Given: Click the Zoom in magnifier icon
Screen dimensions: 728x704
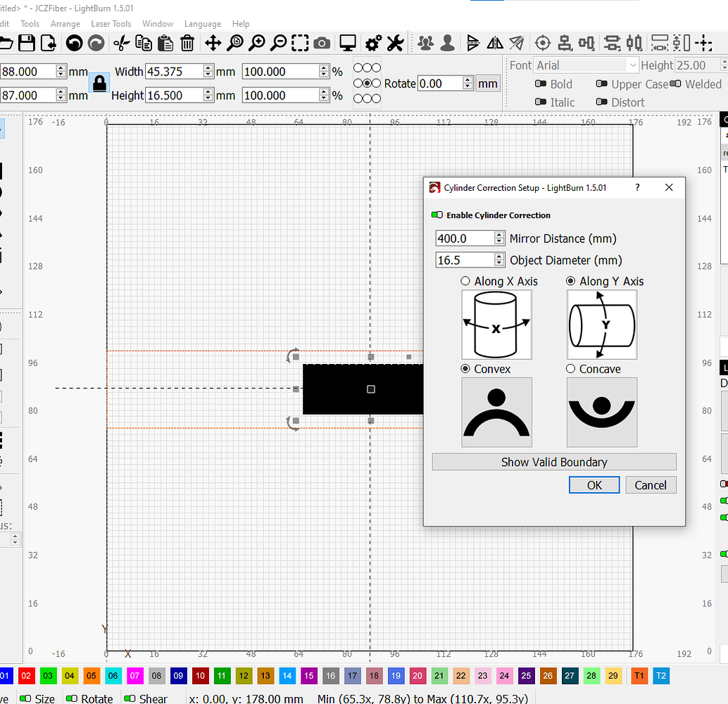Looking at the screenshot, I should pos(257,43).
